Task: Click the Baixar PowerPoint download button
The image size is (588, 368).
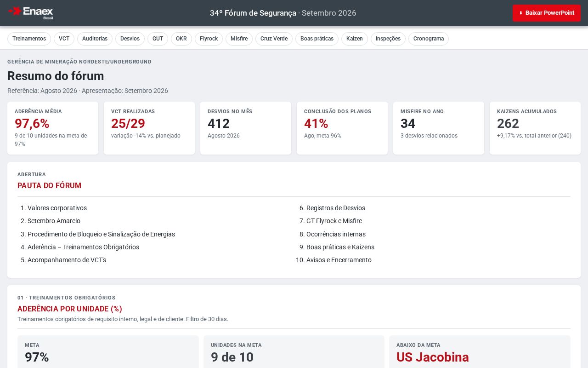Action: click(x=547, y=13)
